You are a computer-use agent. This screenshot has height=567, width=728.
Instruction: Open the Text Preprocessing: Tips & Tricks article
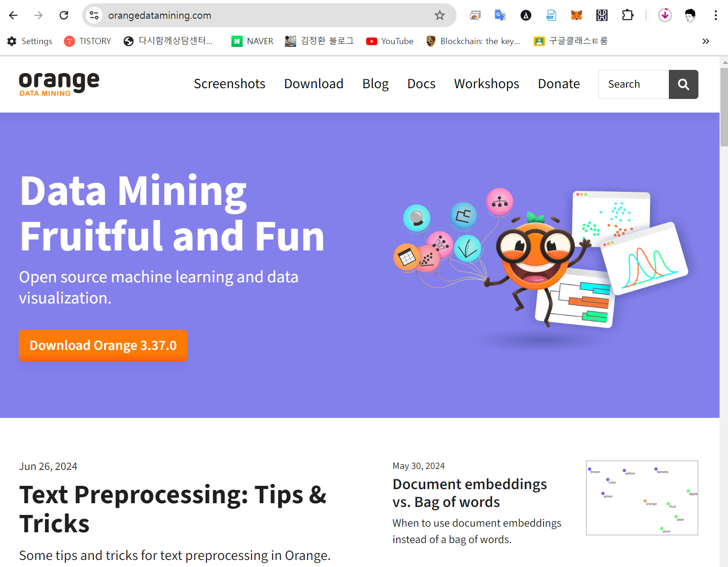click(x=173, y=509)
